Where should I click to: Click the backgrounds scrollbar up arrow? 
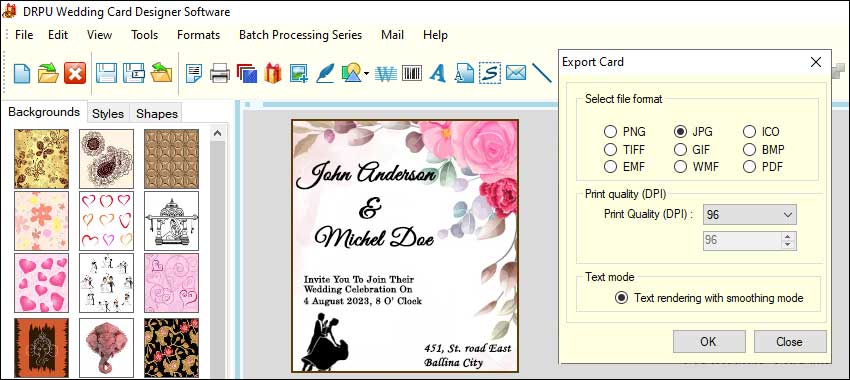(x=218, y=133)
